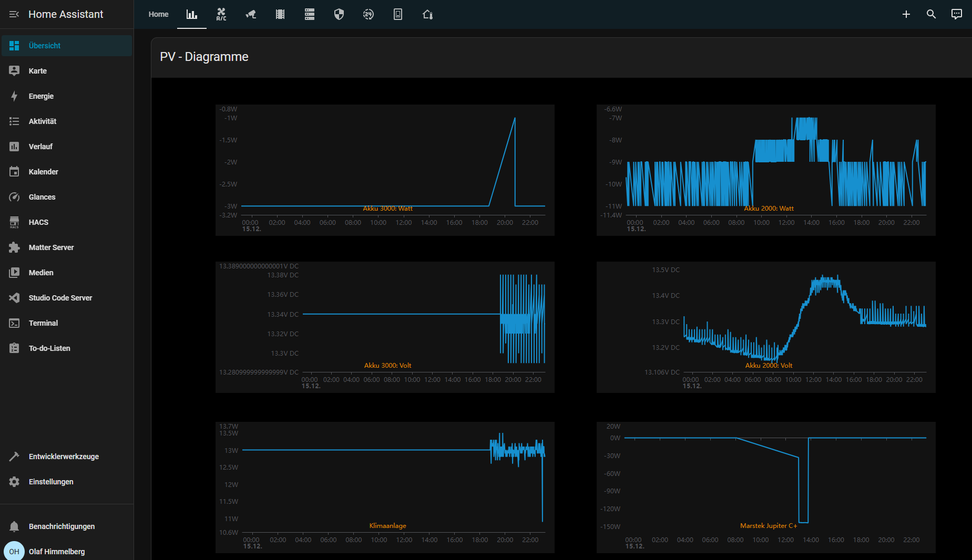Open the home thermometer tab
972x560 pixels.
(x=427, y=15)
